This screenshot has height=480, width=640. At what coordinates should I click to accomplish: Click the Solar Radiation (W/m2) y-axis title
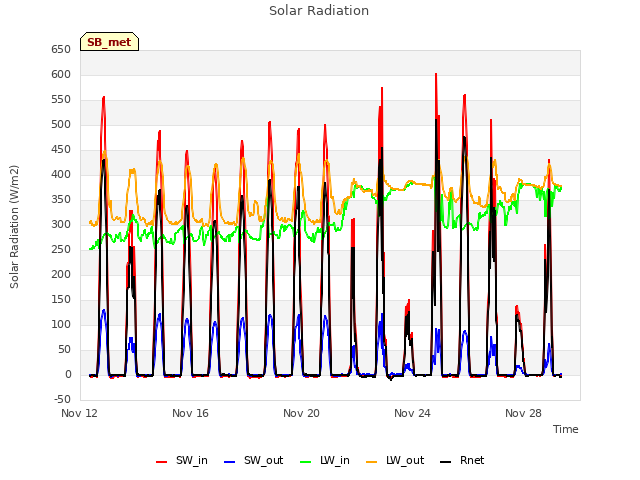point(14,227)
